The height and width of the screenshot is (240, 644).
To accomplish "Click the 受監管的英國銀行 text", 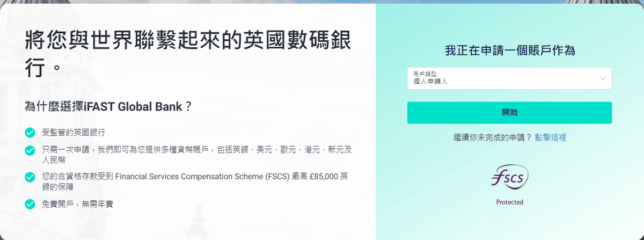I will point(74,132).
